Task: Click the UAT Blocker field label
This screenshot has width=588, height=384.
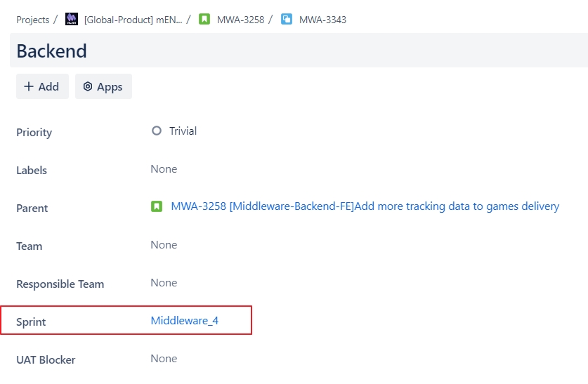Action: pos(46,359)
